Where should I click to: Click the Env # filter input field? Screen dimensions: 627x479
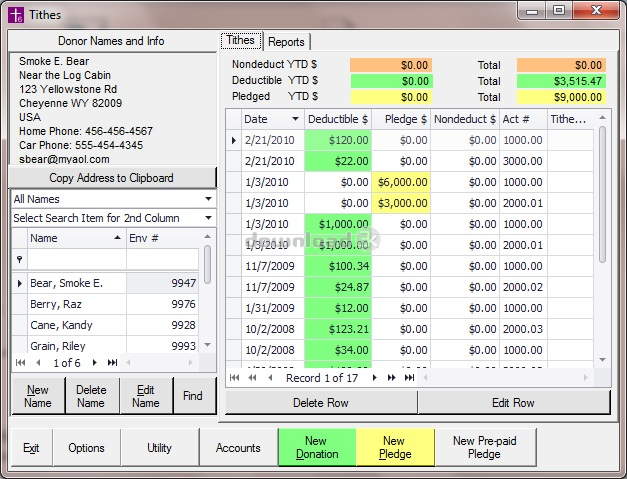point(162,259)
